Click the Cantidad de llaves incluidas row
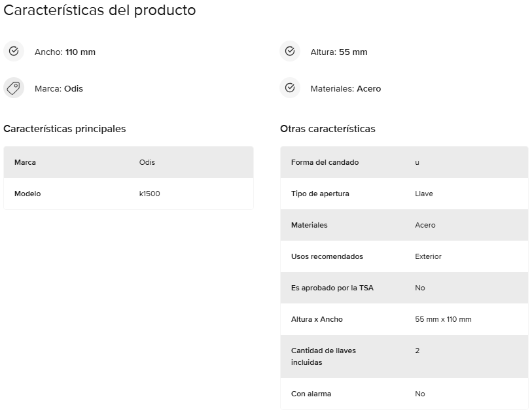The image size is (532, 412). [404, 356]
